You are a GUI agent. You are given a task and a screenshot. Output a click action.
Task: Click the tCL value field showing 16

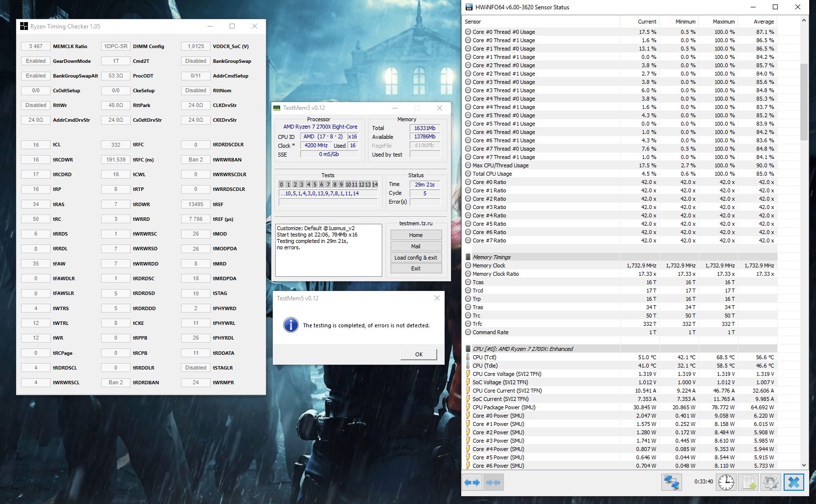36,145
